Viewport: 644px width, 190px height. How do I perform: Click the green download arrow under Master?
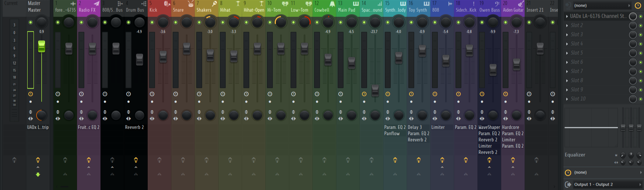pyautogui.click(x=38, y=175)
